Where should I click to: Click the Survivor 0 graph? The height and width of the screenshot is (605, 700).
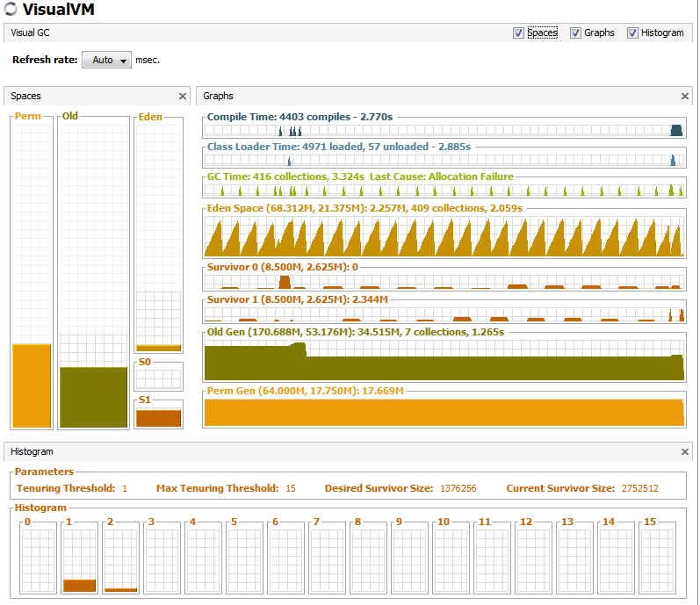(444, 282)
